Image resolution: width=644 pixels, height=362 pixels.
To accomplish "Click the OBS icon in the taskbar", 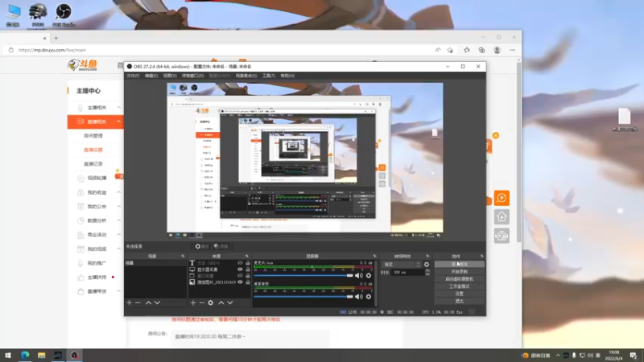I will coord(74,356).
